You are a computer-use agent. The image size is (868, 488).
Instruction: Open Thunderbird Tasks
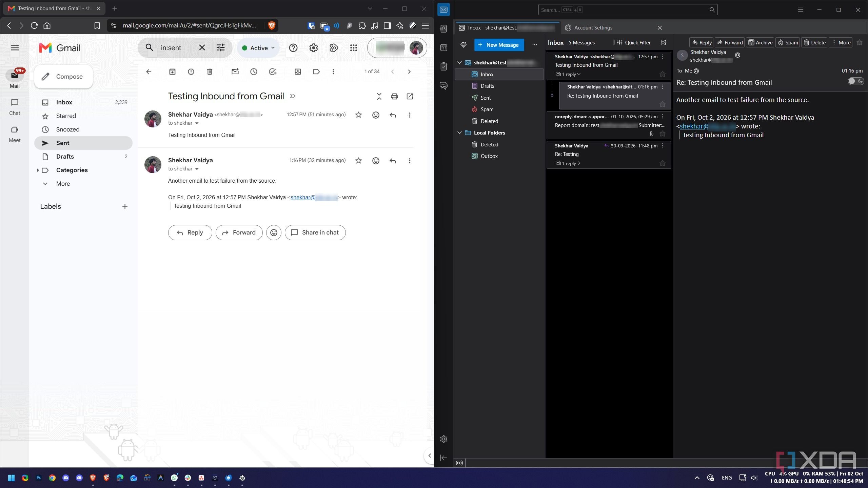443,66
